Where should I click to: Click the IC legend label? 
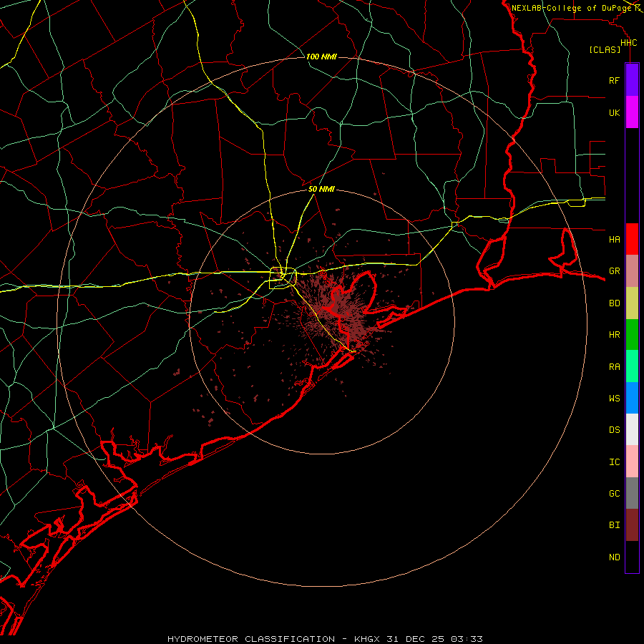614,462
